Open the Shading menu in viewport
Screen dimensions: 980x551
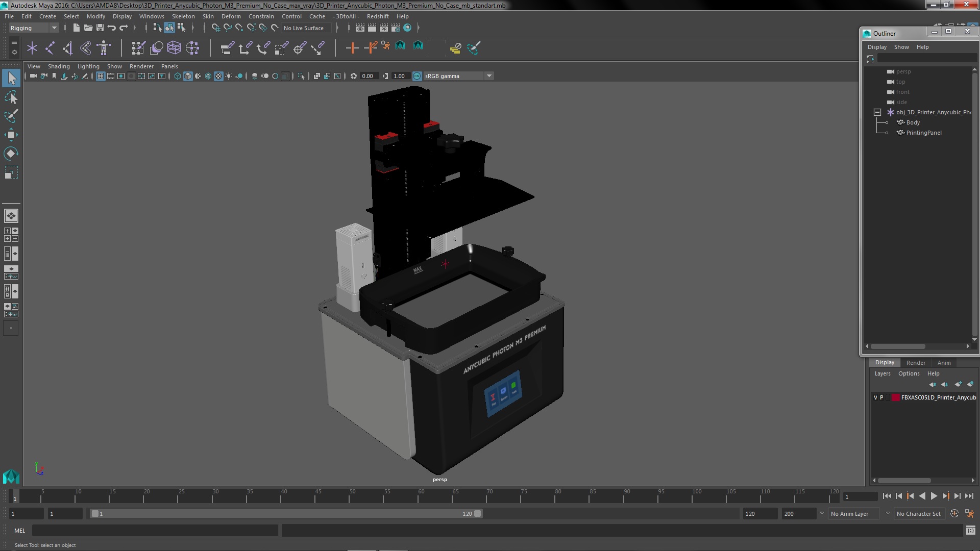(59, 66)
